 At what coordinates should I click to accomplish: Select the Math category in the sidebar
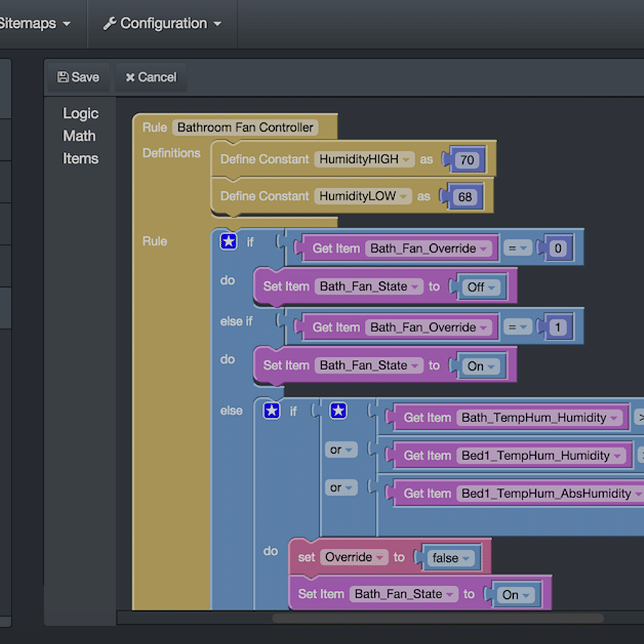79,136
